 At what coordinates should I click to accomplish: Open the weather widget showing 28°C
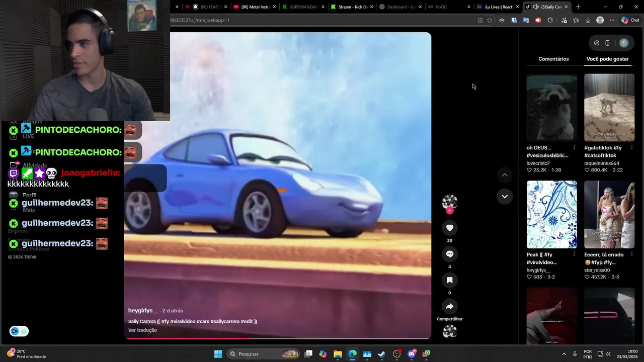pos(26,354)
